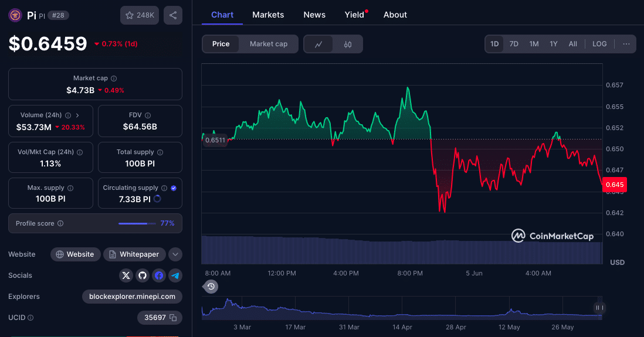The image size is (644, 337).
Task: Open info icon next to Profile score
Action: [x=60, y=223]
